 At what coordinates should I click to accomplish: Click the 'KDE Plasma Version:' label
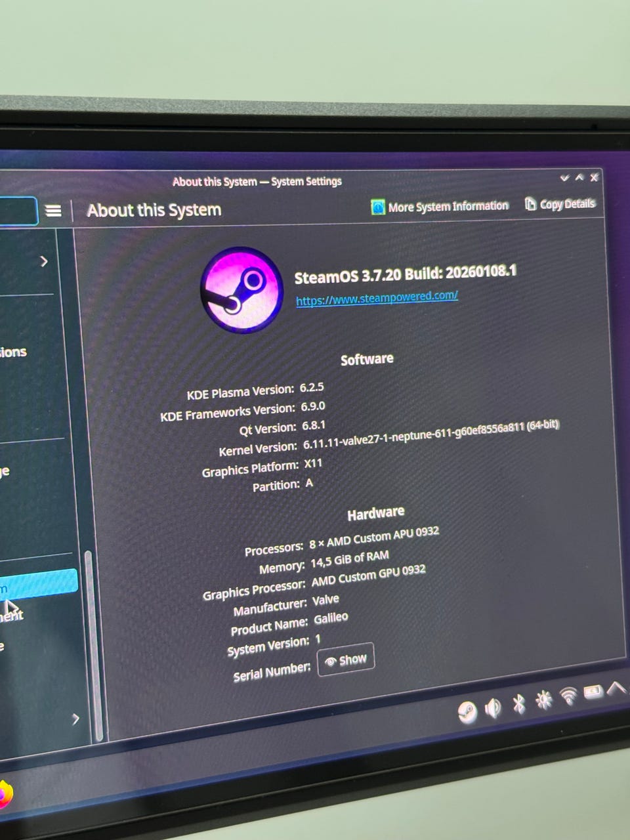240,392
